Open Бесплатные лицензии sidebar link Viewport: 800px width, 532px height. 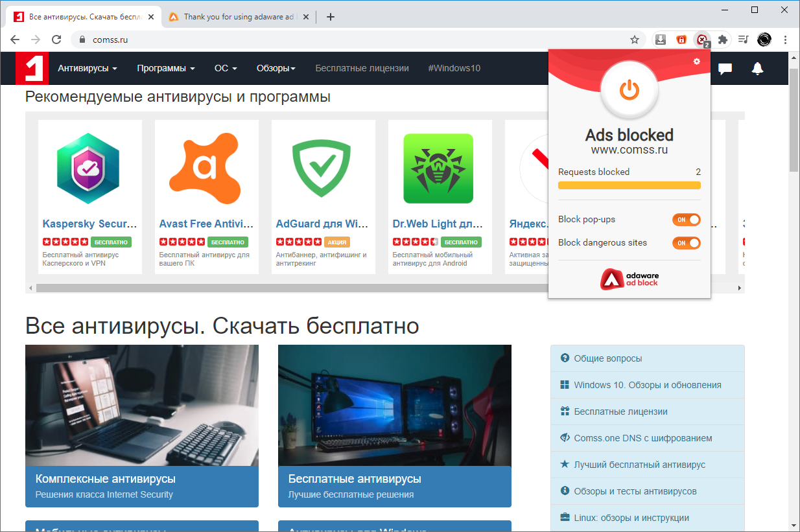coord(648,411)
